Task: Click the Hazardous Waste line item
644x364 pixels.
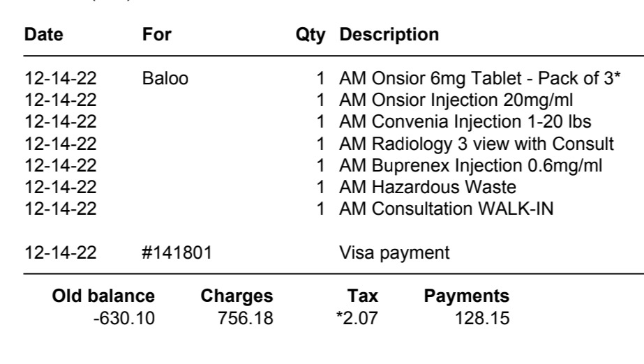Action: 428,187
